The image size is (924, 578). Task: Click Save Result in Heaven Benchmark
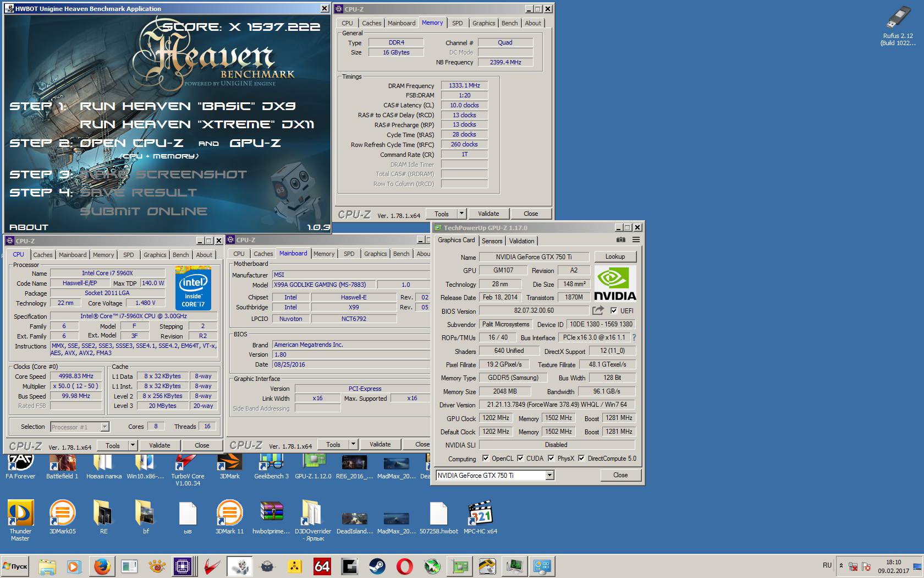[x=138, y=193]
